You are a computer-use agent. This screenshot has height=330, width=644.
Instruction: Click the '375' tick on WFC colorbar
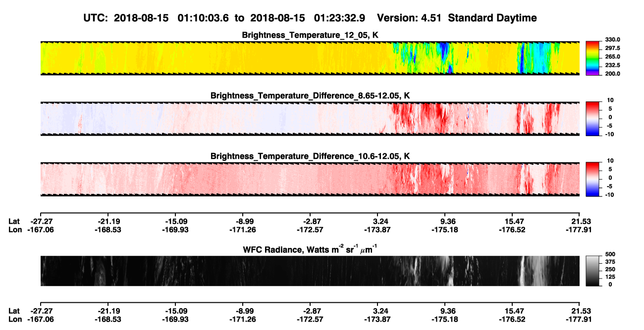(611, 262)
